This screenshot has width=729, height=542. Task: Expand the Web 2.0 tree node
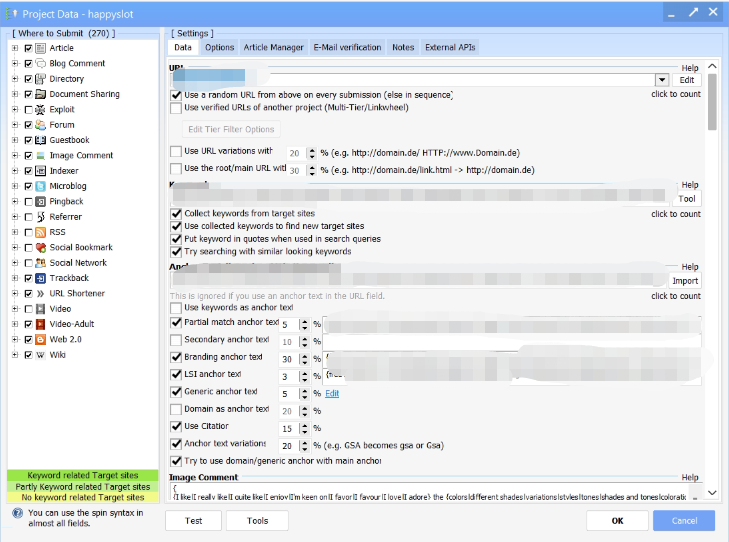click(x=15, y=339)
